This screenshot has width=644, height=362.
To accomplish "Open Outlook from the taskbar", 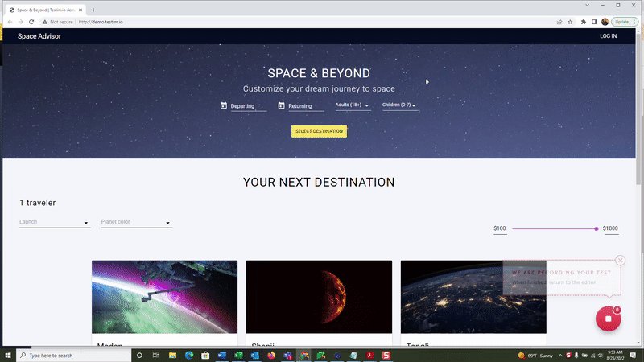I will (x=254, y=355).
